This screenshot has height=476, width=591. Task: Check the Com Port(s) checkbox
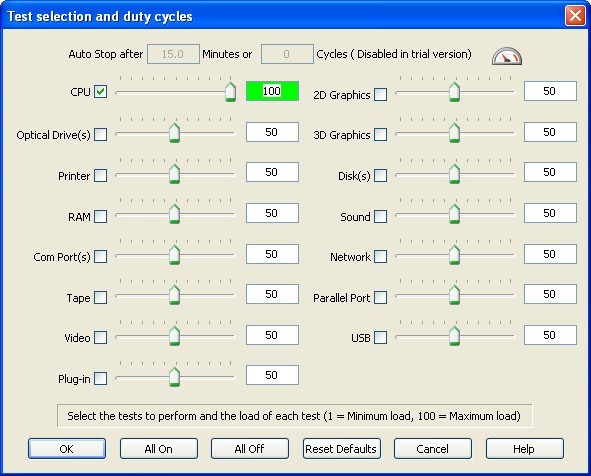100,256
